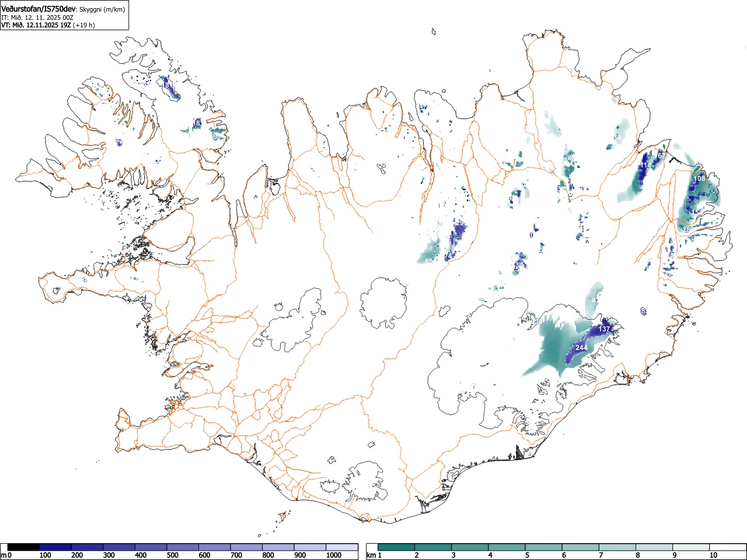Screen dimensions: 747x560
Task: Click the '4' label on the km scale
Action: pyautogui.click(x=490, y=555)
